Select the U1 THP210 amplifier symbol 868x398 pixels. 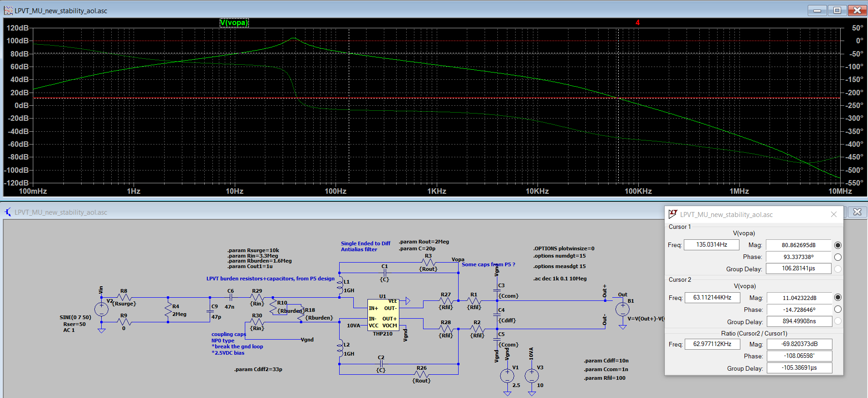[x=383, y=315]
